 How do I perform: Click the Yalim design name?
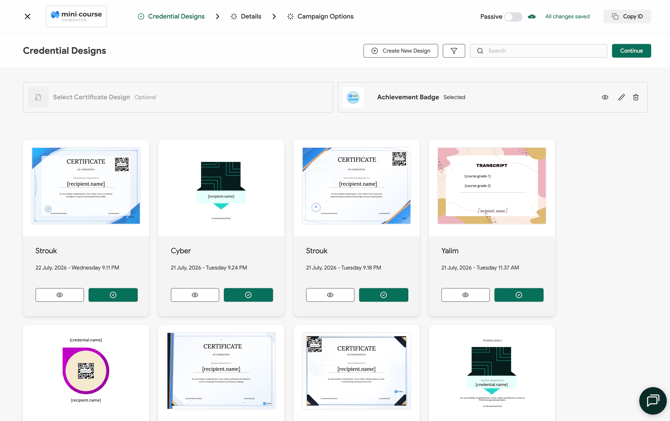[450, 251]
